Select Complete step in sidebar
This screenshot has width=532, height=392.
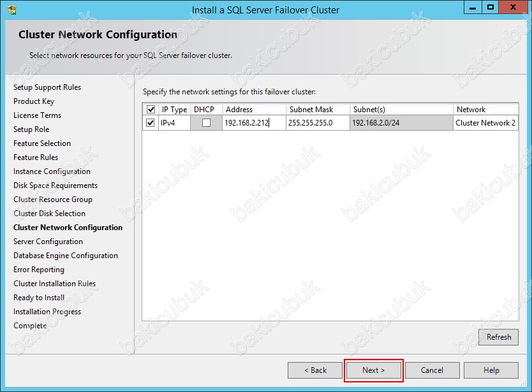coord(30,326)
